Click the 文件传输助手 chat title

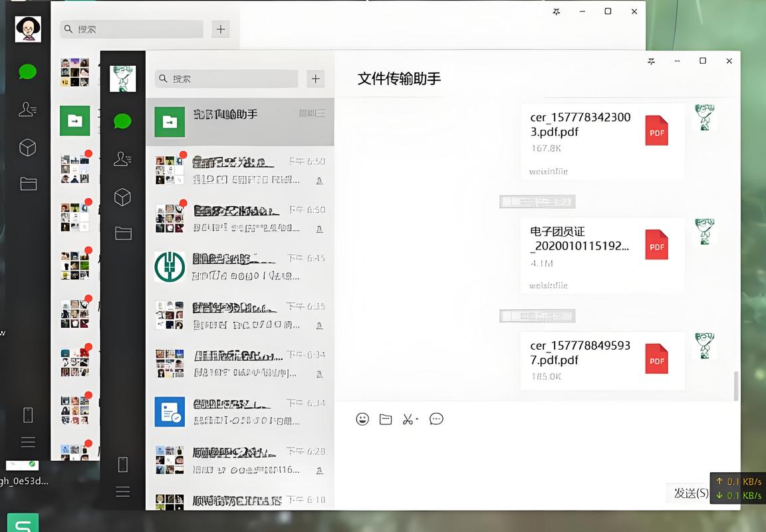[399, 78]
